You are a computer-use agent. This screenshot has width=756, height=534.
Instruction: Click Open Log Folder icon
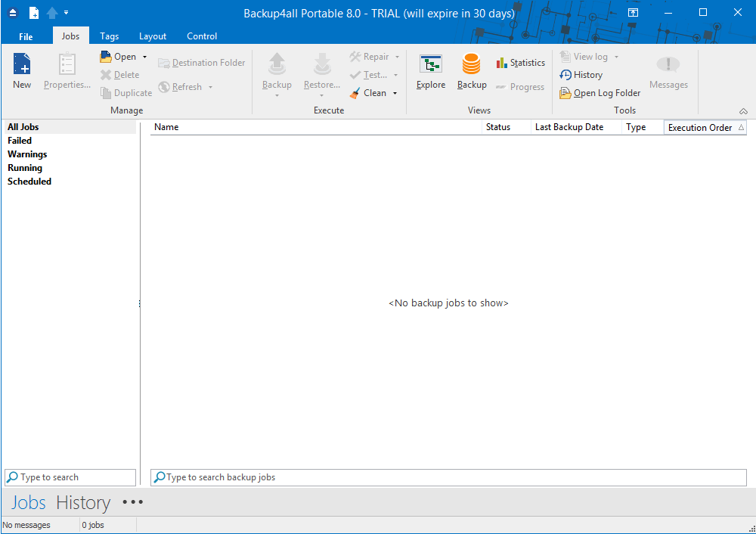(x=565, y=93)
